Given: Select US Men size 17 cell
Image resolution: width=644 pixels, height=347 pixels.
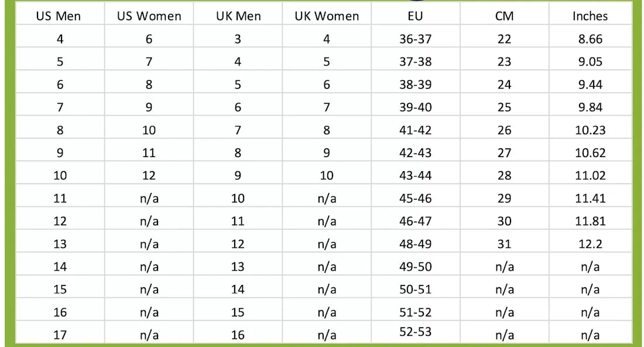Looking at the screenshot, I should point(60,335).
